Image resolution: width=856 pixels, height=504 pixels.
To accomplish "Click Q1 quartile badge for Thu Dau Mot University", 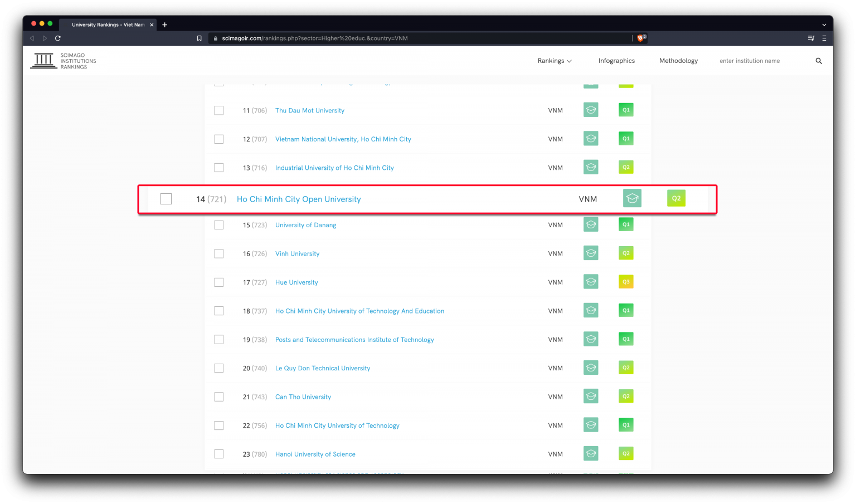I will pyautogui.click(x=626, y=110).
